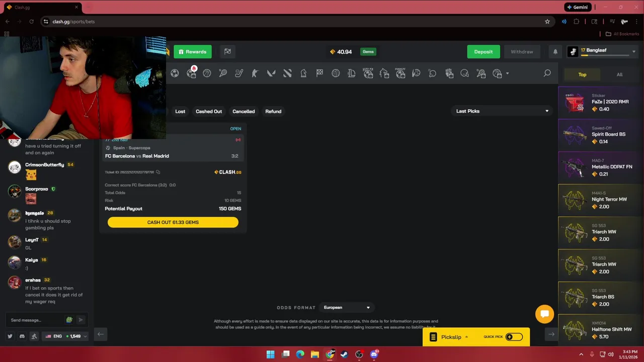Change odds format from European
The height and width of the screenshot is (362, 644).
(347, 308)
